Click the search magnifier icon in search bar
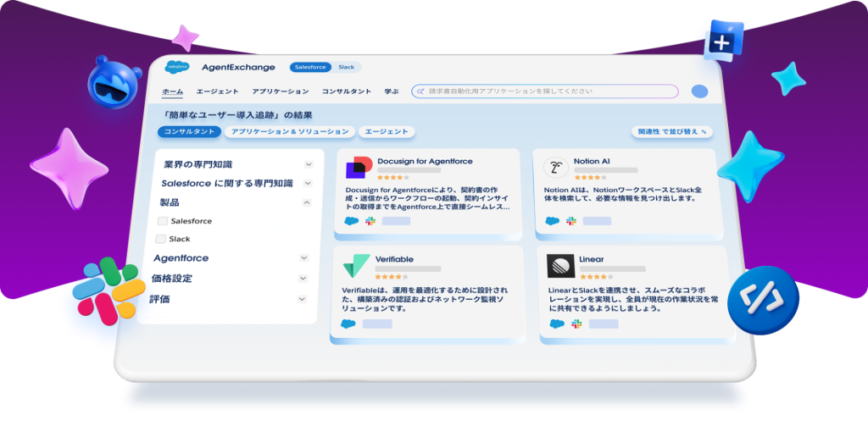 pyautogui.click(x=420, y=91)
